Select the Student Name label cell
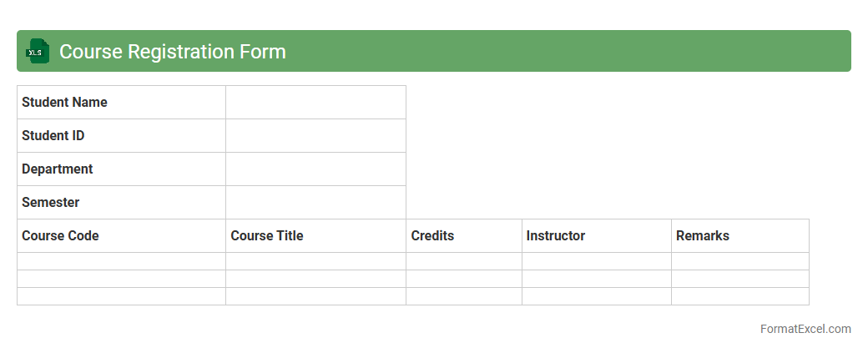This screenshot has height=353, width=868. tap(121, 103)
